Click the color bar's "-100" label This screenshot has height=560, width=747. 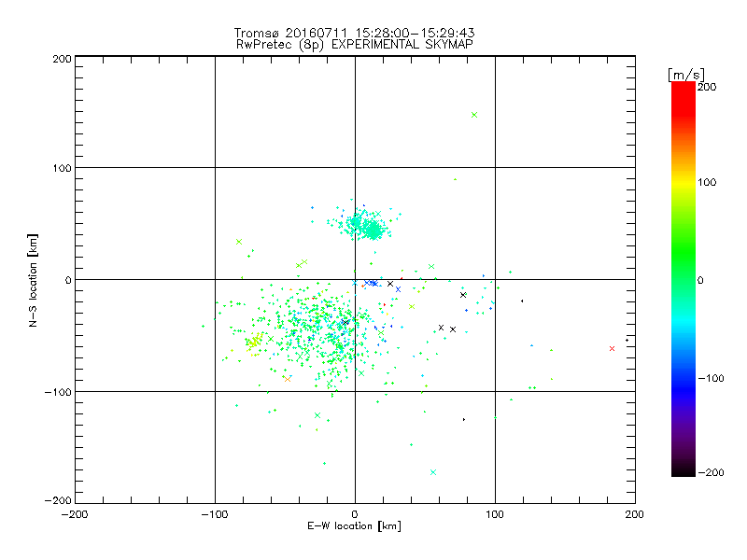[x=711, y=378]
